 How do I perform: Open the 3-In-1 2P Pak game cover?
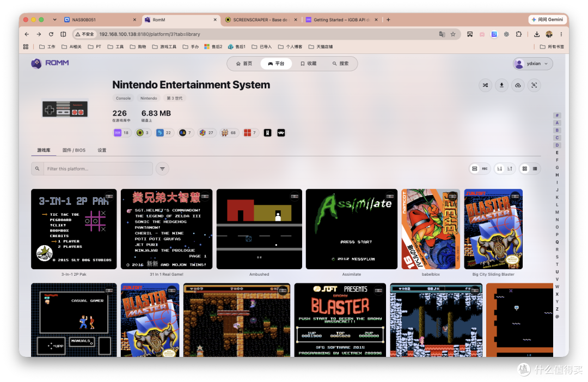pos(74,229)
